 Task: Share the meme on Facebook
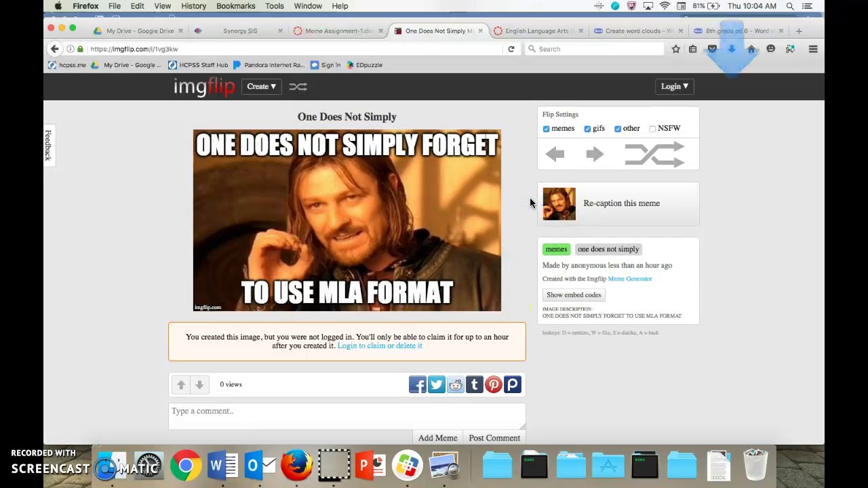pyautogui.click(x=418, y=385)
